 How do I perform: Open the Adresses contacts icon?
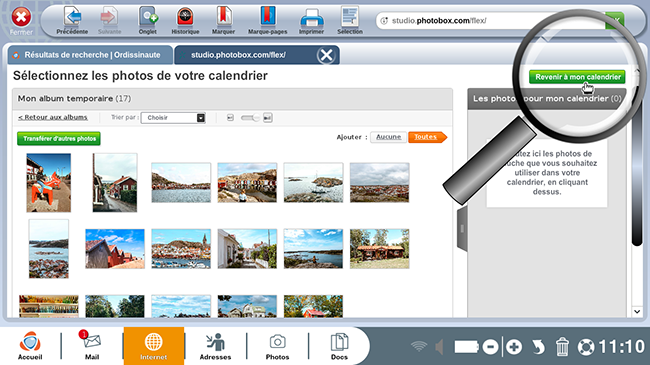pyautogui.click(x=215, y=346)
